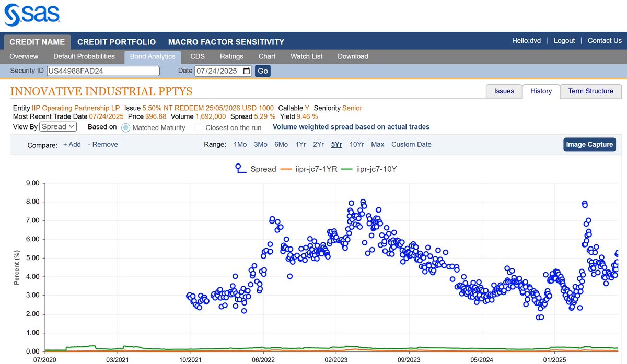Click the Issue 5.50% NT REDEEM description
627x364 pixels.
[208, 108]
